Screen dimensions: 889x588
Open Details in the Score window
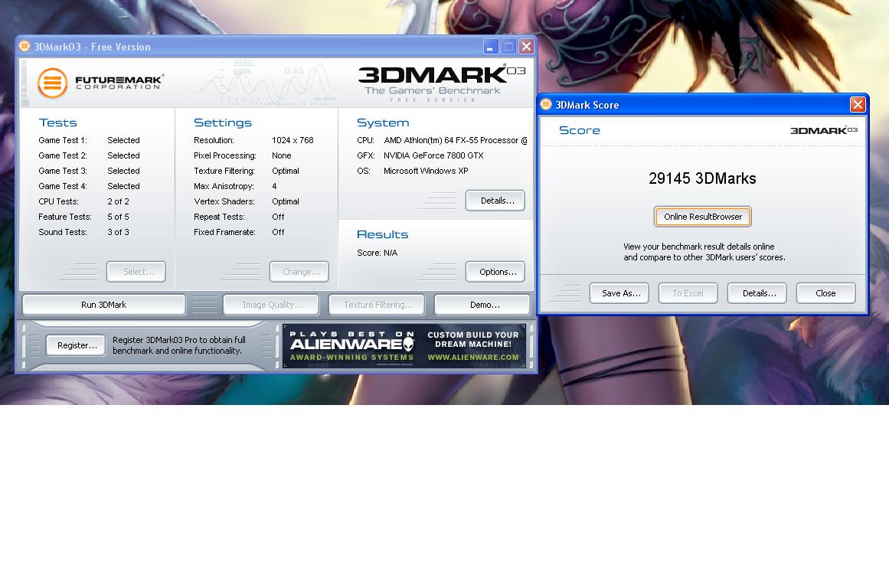pos(757,293)
